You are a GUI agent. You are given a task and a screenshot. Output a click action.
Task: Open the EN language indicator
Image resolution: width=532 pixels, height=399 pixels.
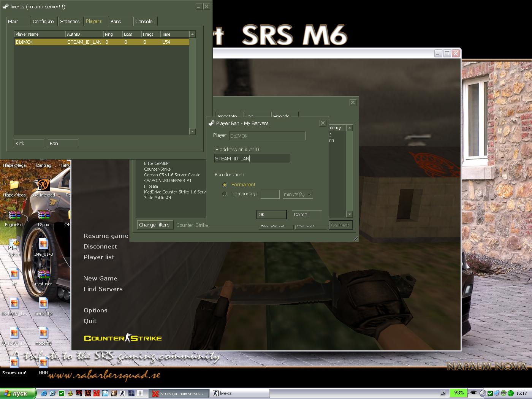click(x=443, y=394)
